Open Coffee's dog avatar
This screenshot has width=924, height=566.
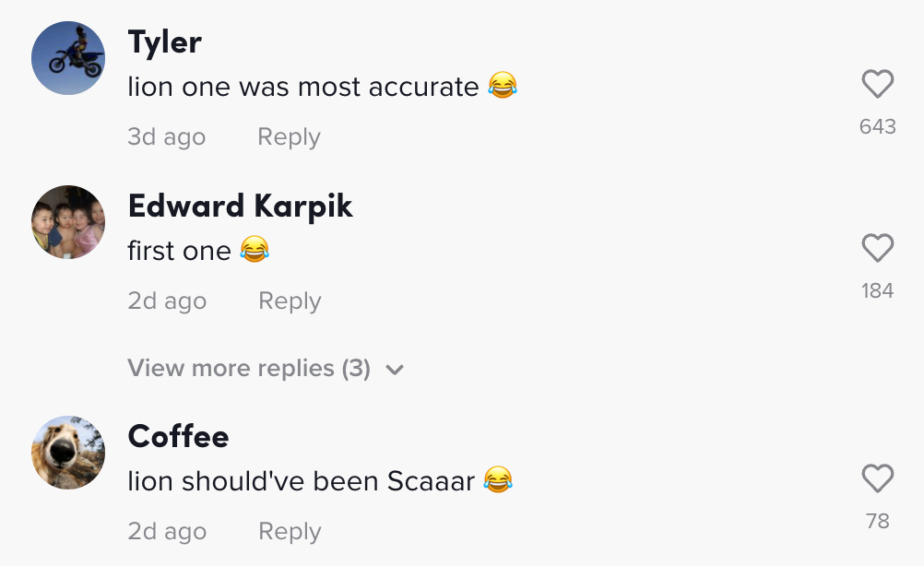(68, 452)
